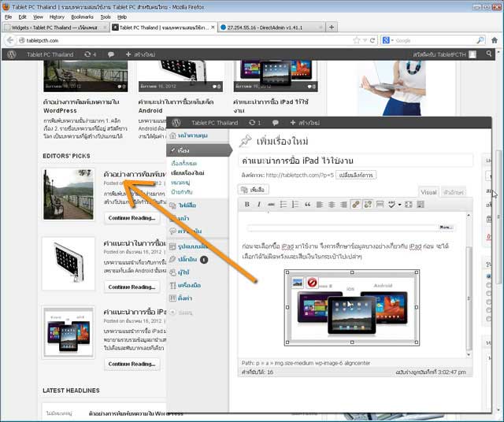Switch to the DirectAdmin v1.41.1 tab
Screen dimensions: 504x422
point(271,28)
